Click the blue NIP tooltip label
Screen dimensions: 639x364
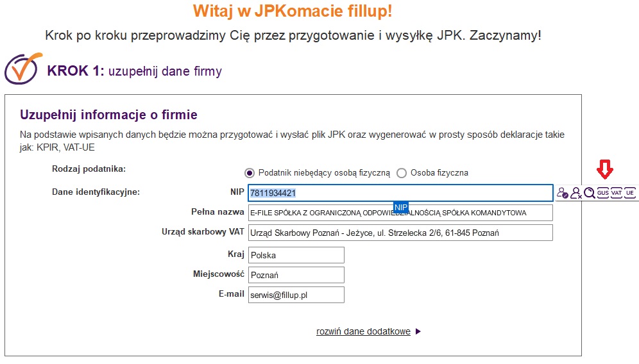point(401,207)
